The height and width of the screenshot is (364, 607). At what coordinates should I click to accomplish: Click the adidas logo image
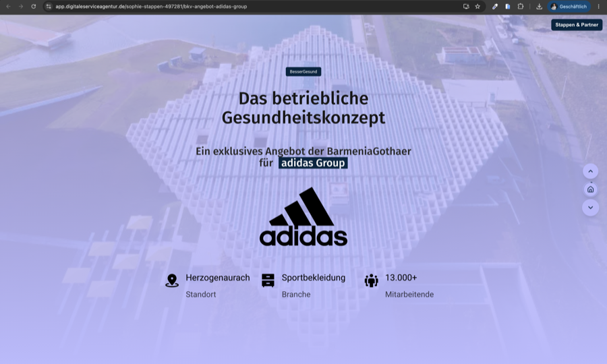point(303,216)
